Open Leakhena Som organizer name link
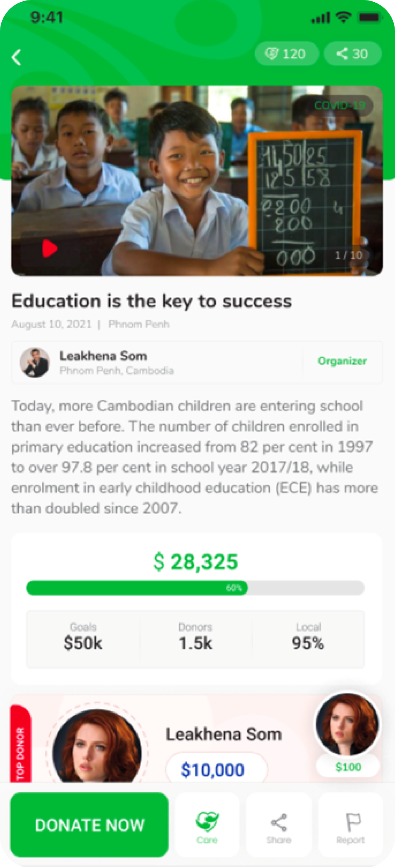Viewport: 395px width, 868px height. click(x=103, y=356)
